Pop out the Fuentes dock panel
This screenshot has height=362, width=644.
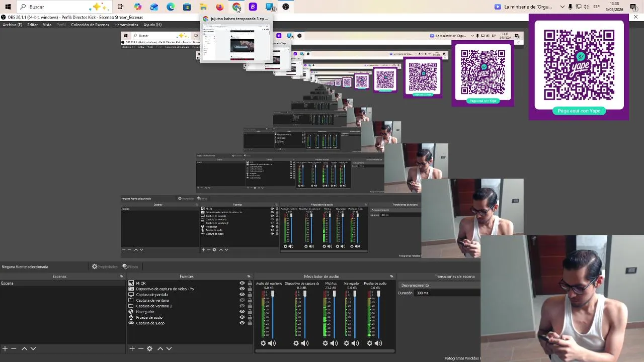point(249,277)
